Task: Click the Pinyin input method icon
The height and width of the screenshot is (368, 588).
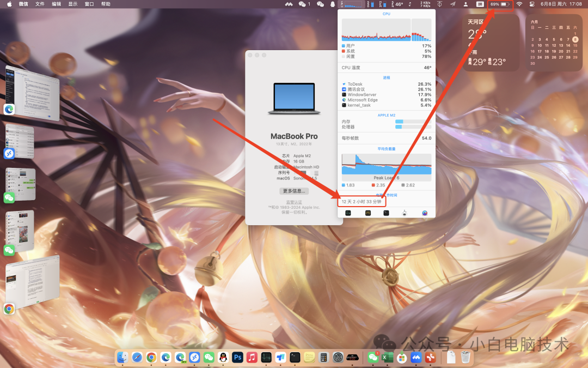Action: pos(480,4)
